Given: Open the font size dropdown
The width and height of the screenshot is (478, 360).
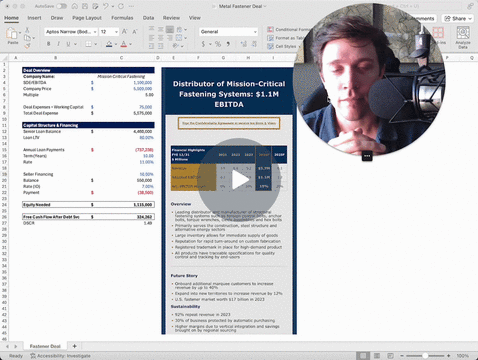Looking at the screenshot, I should click(116, 32).
